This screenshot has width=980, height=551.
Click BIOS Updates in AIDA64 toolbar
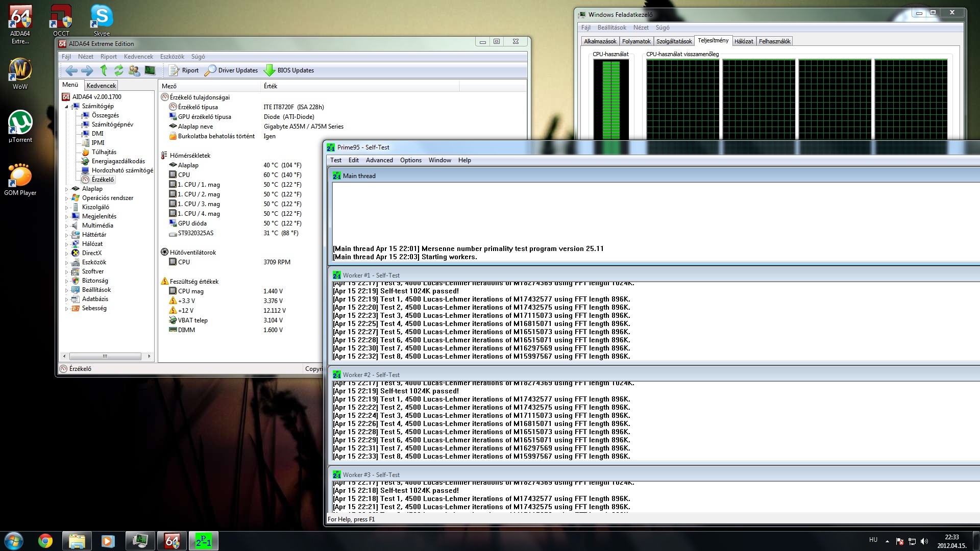[289, 70]
